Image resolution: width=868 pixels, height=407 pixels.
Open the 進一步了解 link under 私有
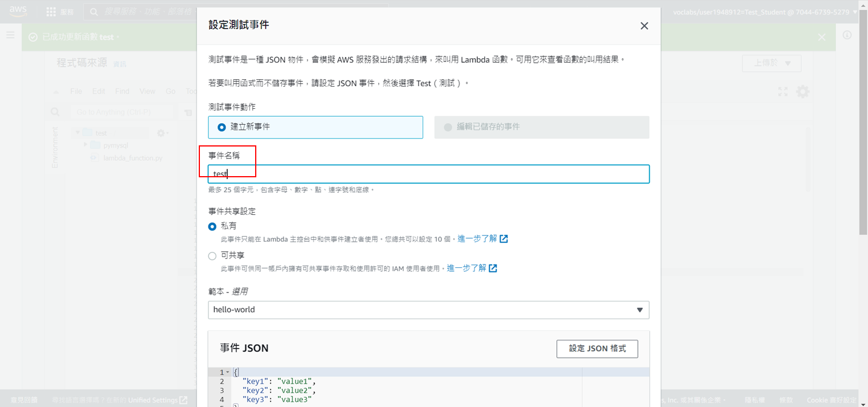pyautogui.click(x=478, y=238)
